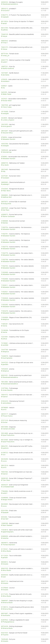The height and width of the screenshot is (644, 50).
Task: Click author Martha Kosthorst under Knie-Op
Action: 8,69
